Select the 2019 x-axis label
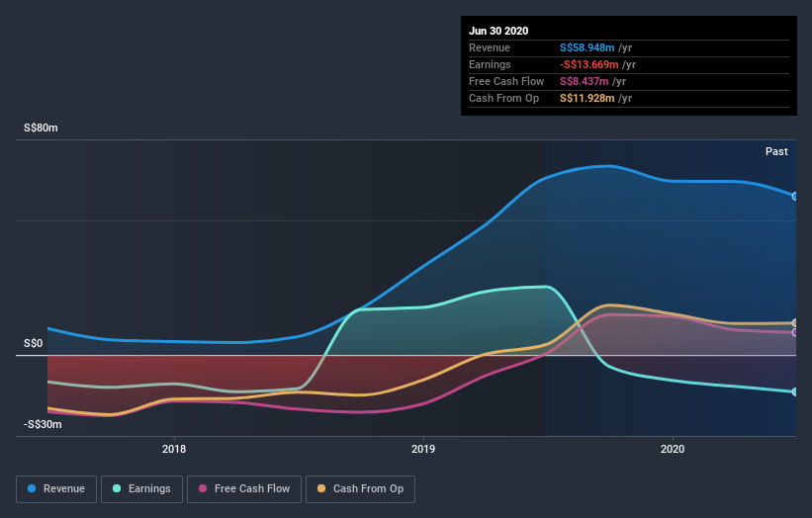This screenshot has height=518, width=812. [423, 449]
